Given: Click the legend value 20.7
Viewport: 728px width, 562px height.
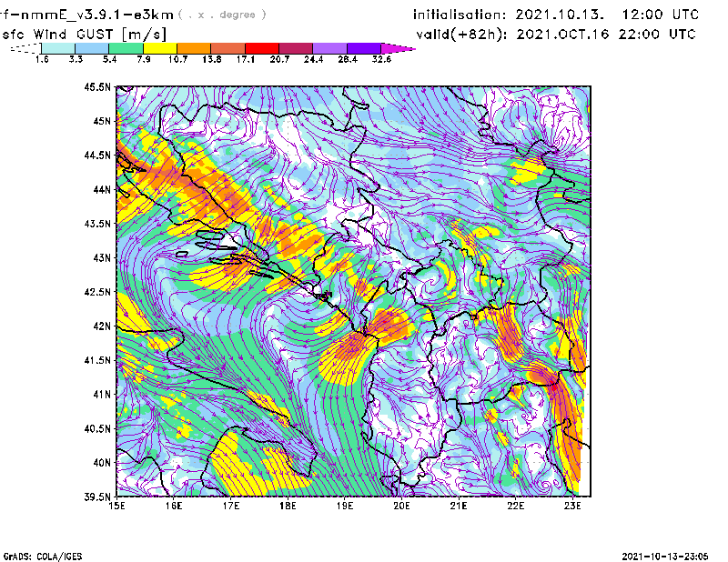Looking at the screenshot, I should (x=279, y=59).
